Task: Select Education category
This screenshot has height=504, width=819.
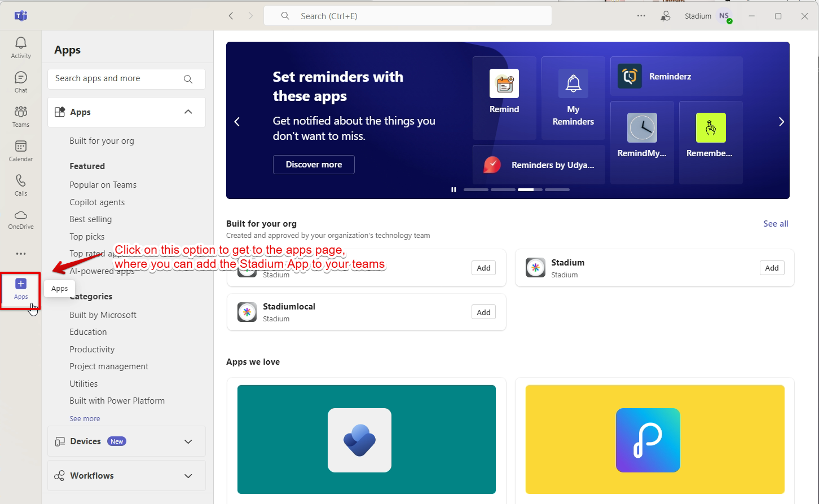Action: tap(88, 332)
